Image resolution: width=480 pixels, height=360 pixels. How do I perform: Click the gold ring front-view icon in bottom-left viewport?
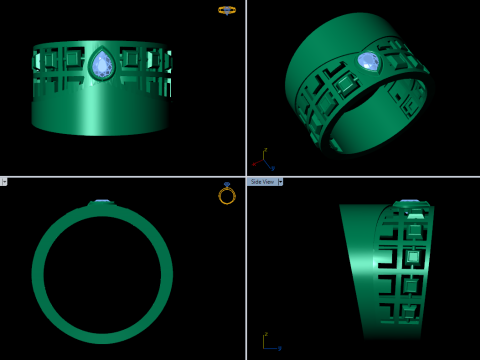pos(227,193)
